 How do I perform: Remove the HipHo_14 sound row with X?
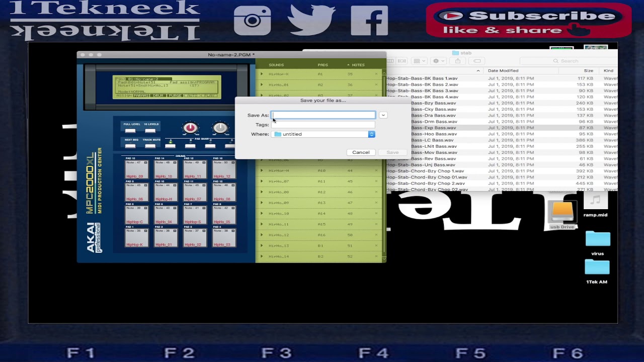pos(376,256)
